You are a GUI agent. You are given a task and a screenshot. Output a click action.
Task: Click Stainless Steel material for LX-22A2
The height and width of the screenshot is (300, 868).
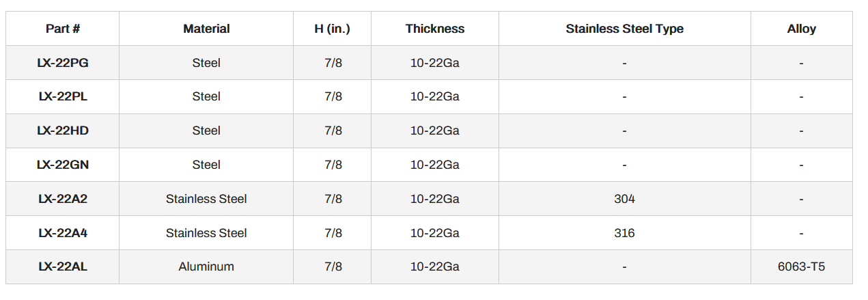206,199
